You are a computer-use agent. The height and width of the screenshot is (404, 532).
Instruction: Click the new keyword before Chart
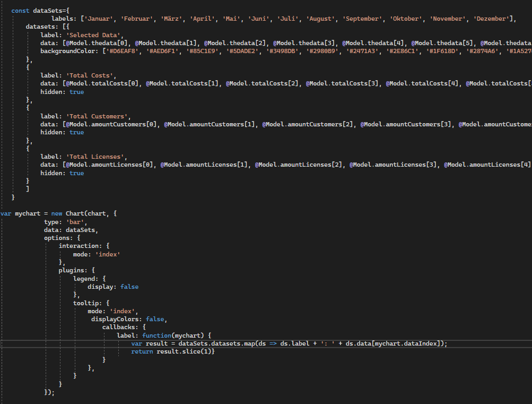pyautogui.click(x=57, y=213)
